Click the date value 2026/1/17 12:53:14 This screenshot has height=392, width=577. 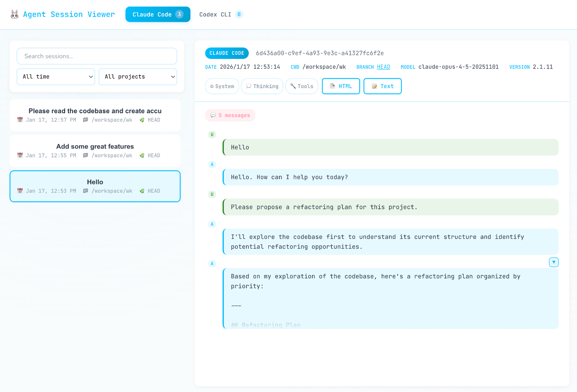250,67
